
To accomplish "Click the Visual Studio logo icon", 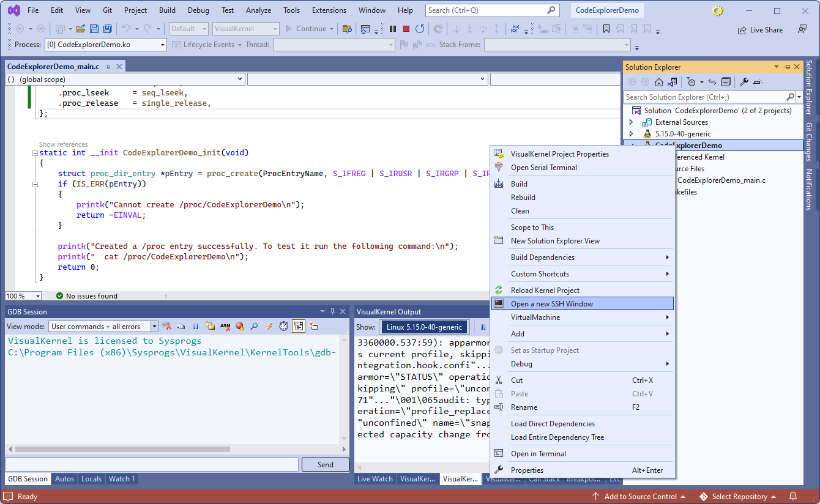I will (13, 10).
